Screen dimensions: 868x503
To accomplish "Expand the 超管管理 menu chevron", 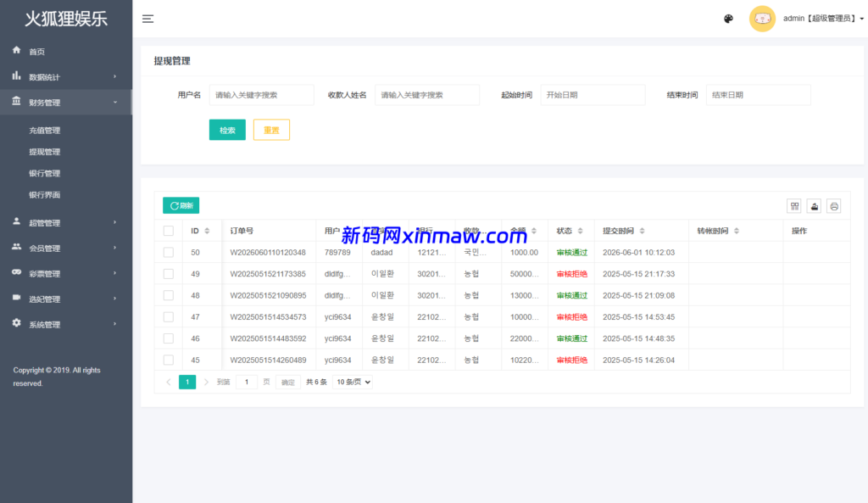I will tap(115, 222).
